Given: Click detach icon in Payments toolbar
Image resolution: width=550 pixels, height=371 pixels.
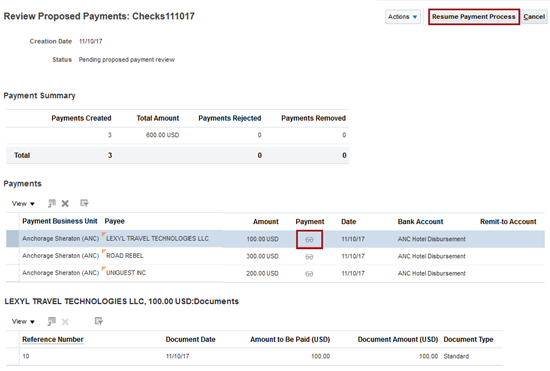Looking at the screenshot, I should coord(84,203).
